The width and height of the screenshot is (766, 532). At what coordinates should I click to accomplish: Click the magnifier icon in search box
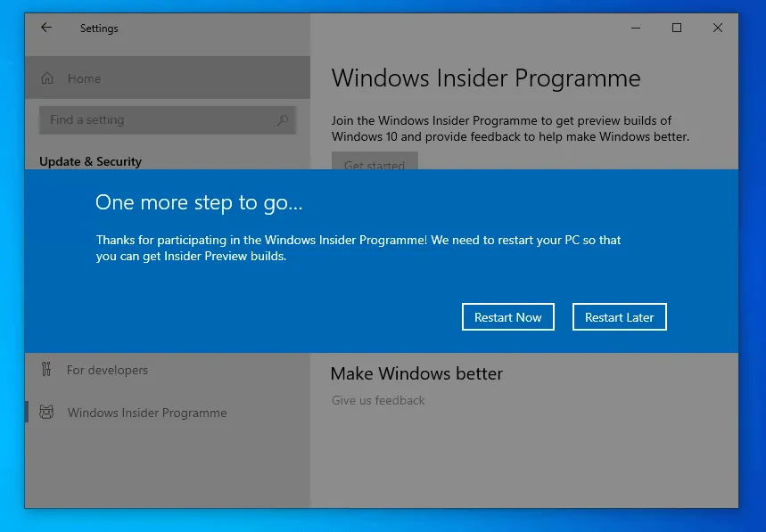pyautogui.click(x=282, y=119)
